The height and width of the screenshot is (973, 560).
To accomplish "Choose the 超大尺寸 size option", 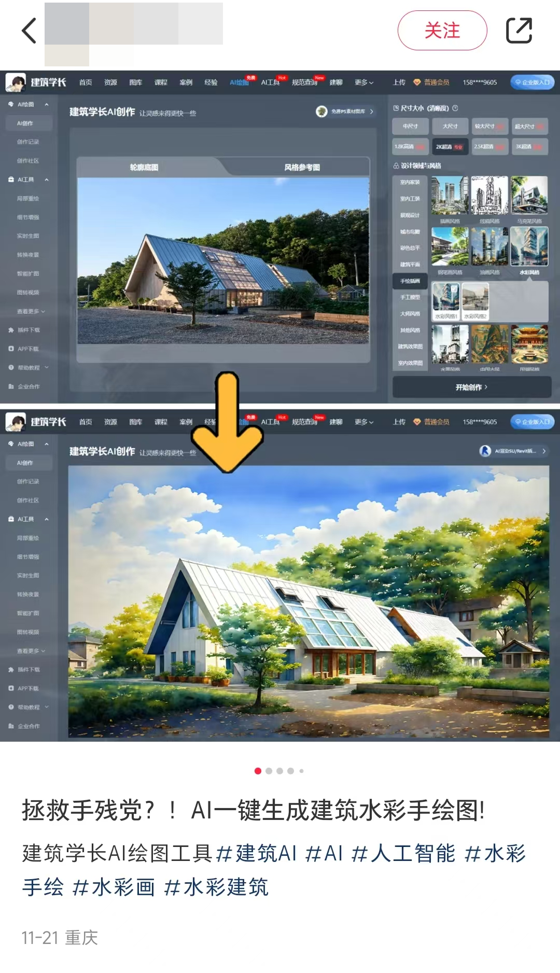I will [x=529, y=126].
